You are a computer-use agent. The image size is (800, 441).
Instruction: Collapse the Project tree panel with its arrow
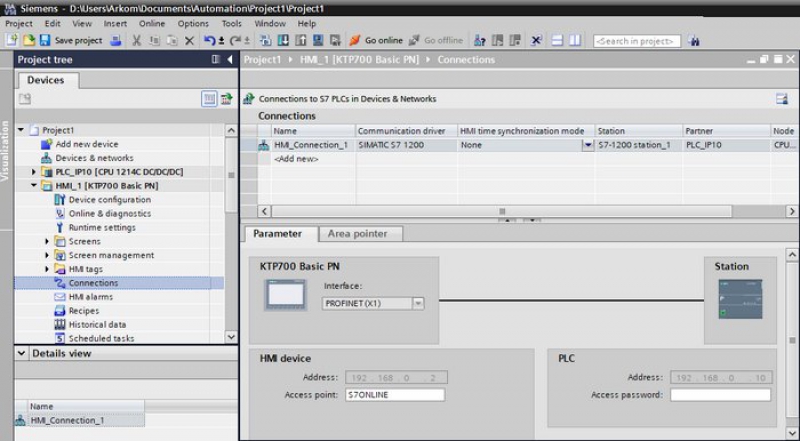tap(230, 60)
